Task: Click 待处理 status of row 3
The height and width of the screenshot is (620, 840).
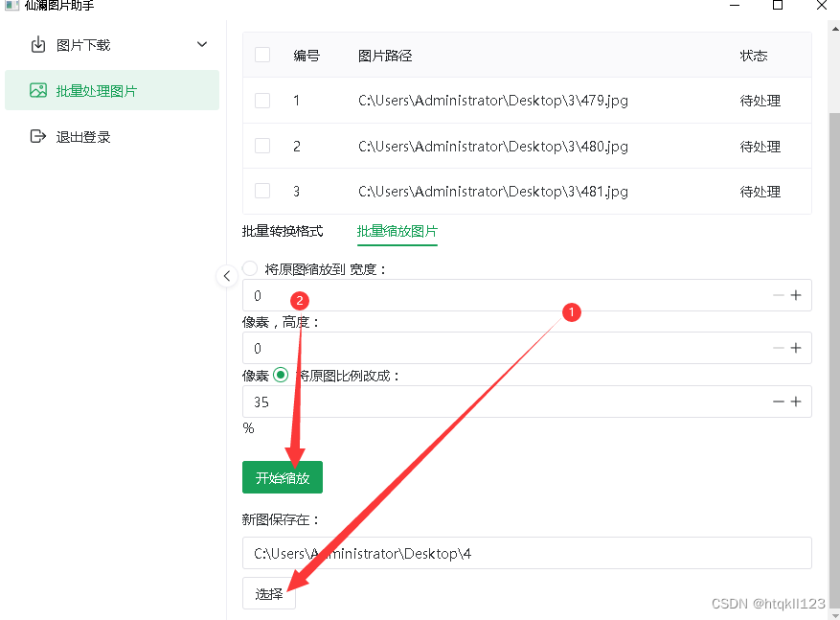Action: 761,191
